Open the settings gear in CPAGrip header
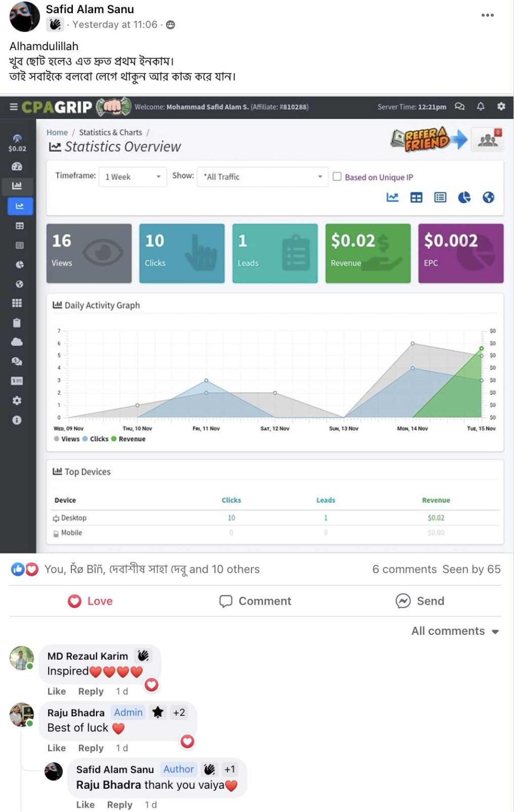 pyautogui.click(x=501, y=106)
